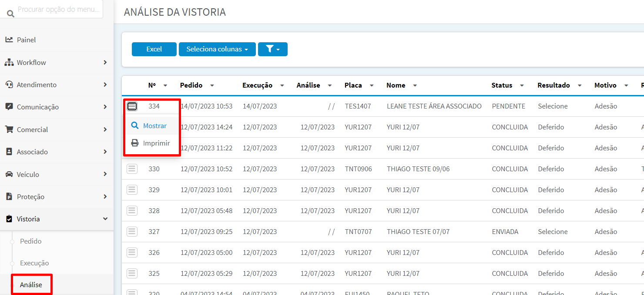Expand the Workflow menu chevron
Viewport: 644px width, 295px height.
105,62
